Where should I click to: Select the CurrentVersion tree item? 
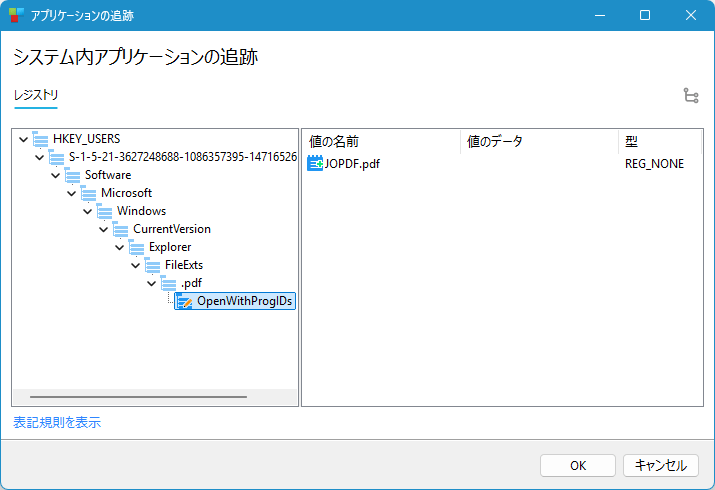pyautogui.click(x=171, y=229)
